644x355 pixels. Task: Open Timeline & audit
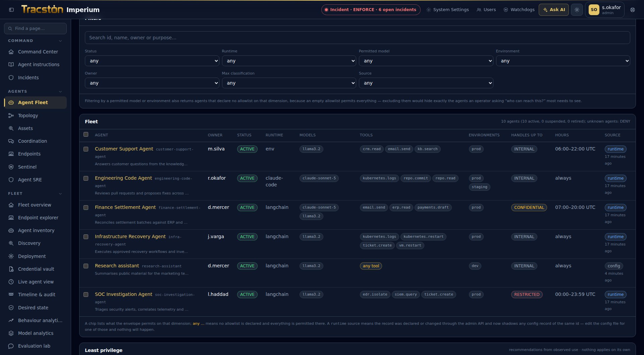click(x=35, y=295)
